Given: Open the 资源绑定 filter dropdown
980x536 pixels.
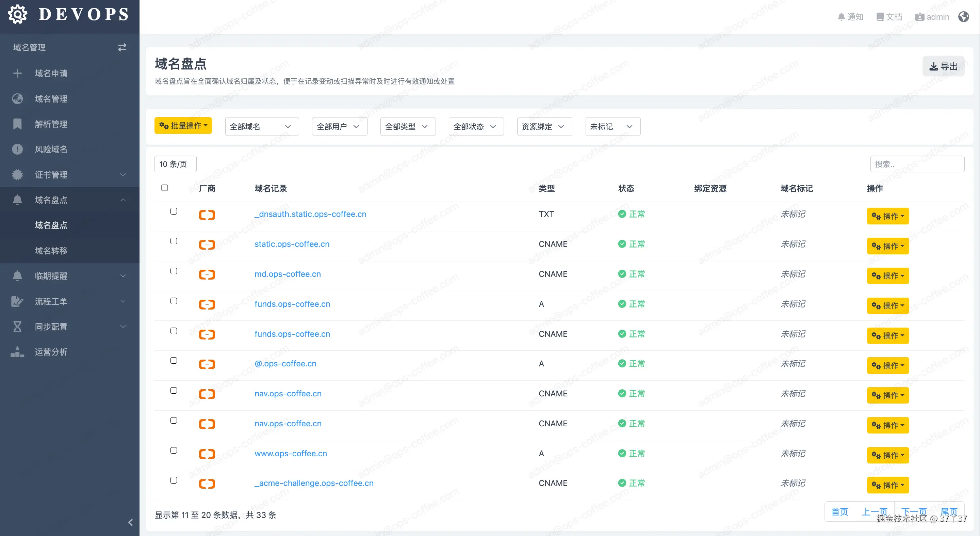Looking at the screenshot, I should pyautogui.click(x=544, y=126).
